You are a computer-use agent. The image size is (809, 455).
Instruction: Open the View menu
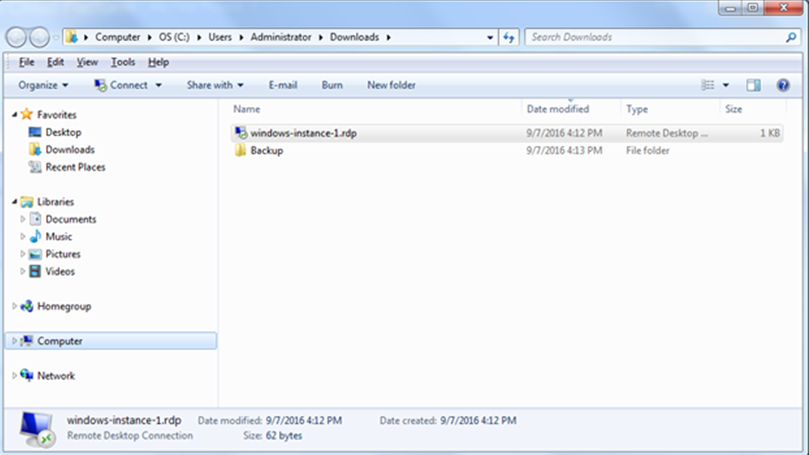click(x=87, y=62)
